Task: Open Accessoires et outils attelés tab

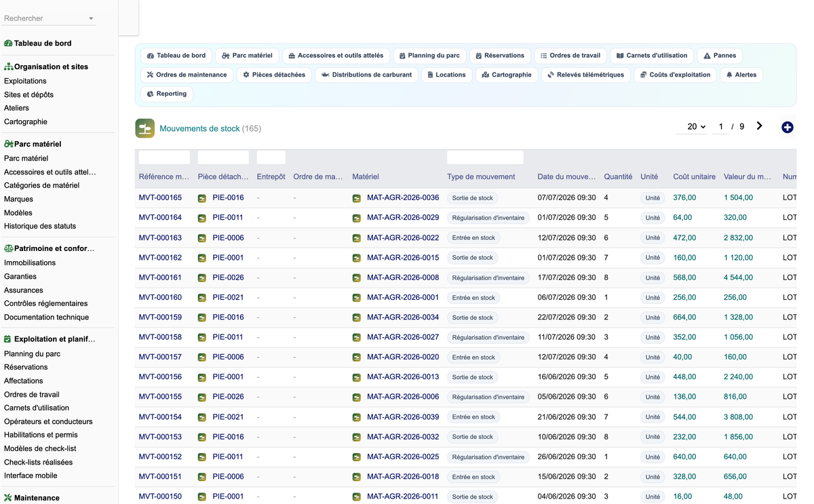Action: (x=336, y=56)
